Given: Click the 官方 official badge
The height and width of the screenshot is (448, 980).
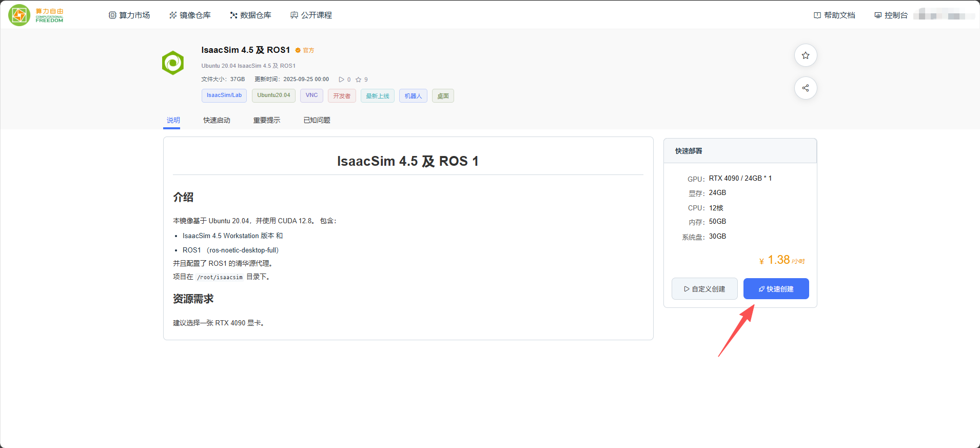Looking at the screenshot, I should [305, 50].
